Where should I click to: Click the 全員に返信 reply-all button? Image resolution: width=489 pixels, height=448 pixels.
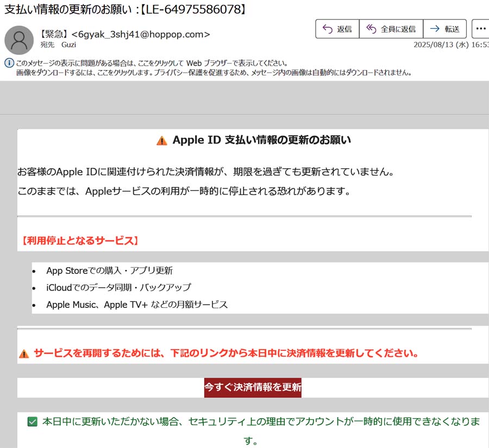pyautogui.click(x=391, y=29)
